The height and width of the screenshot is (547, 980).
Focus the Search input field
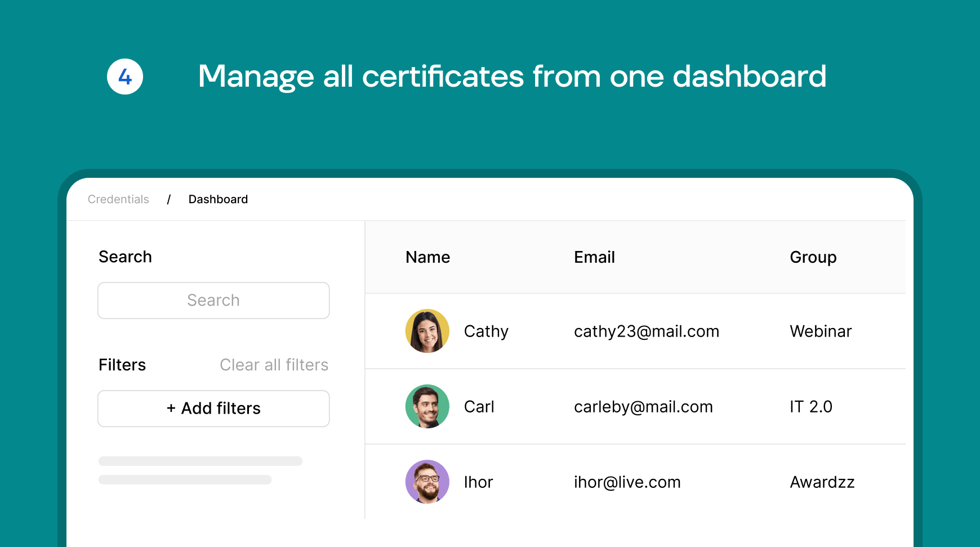pyautogui.click(x=213, y=301)
